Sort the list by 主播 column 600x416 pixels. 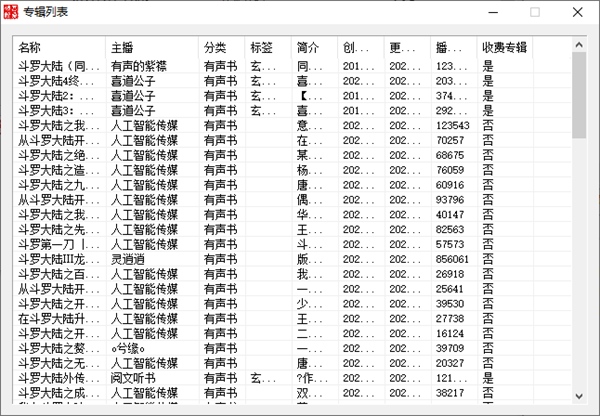[x=151, y=47]
